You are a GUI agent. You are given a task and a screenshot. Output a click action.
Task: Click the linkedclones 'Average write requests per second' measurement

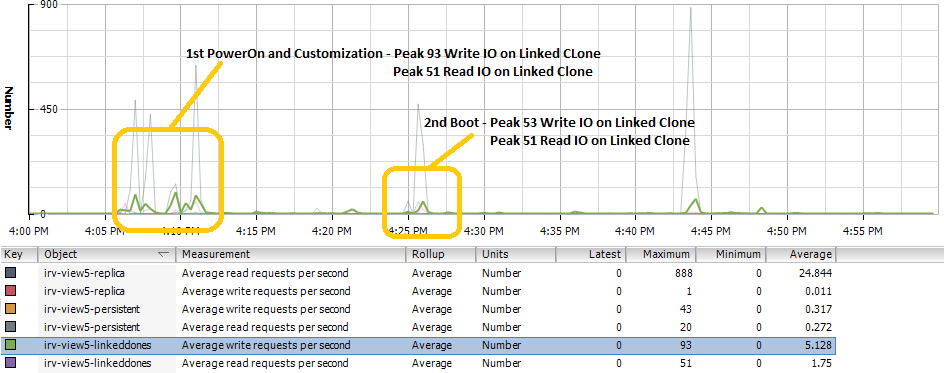coord(266,345)
